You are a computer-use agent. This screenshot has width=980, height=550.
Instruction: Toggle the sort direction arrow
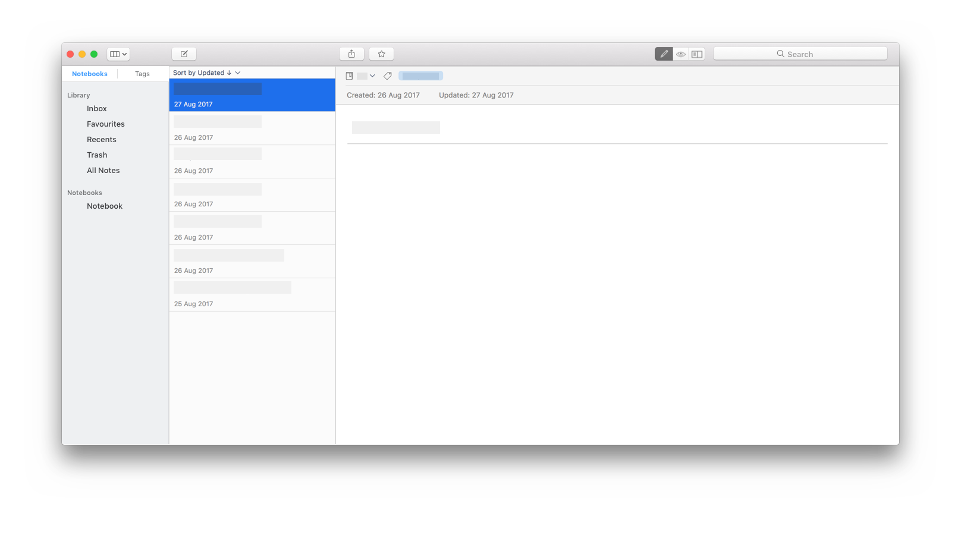coord(229,73)
